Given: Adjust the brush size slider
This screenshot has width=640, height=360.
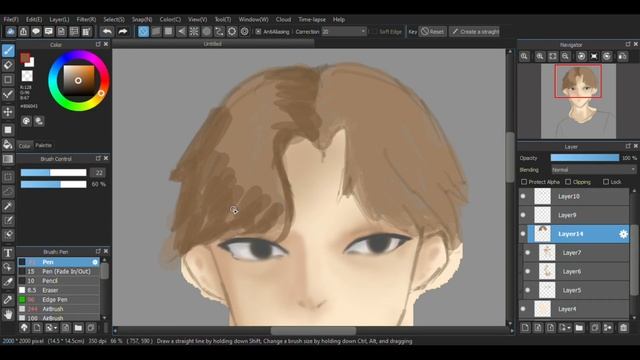Looking at the screenshot, I should 53,173.
